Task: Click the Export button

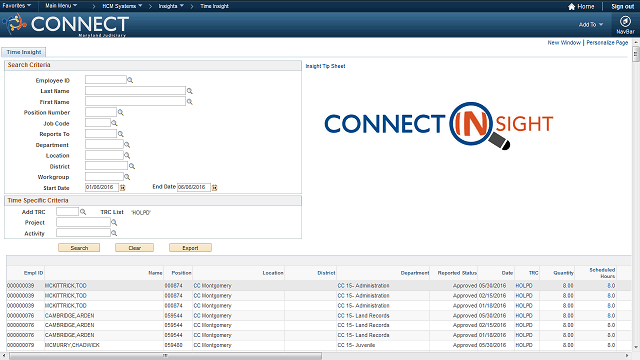Action: (190, 248)
